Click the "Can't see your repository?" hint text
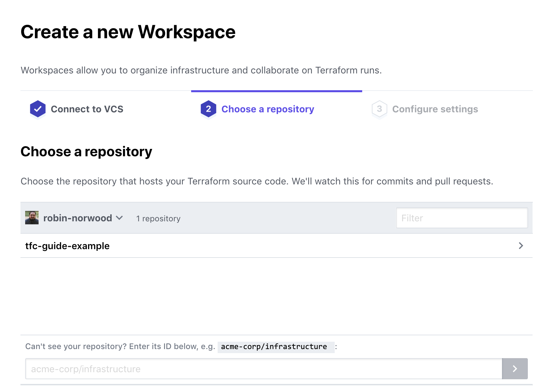Screen dimensions: 553x392 (120, 346)
